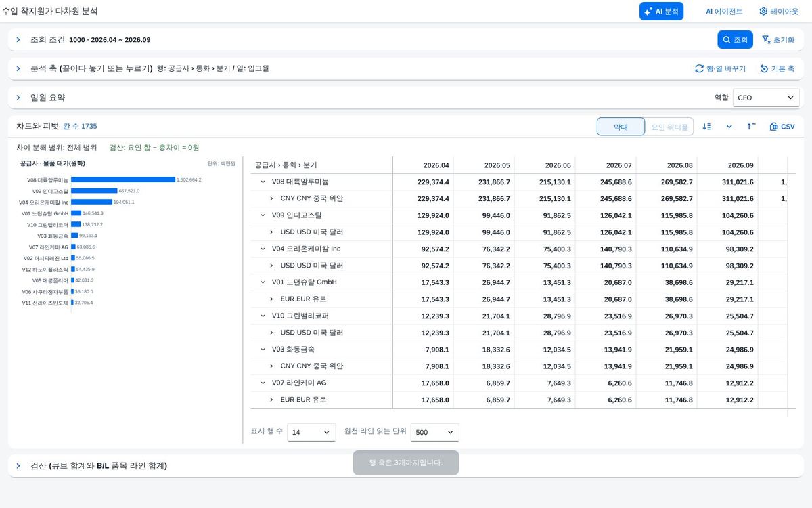
Task: Click V11 신라이즈반도체 chart label
Action: 45,303
